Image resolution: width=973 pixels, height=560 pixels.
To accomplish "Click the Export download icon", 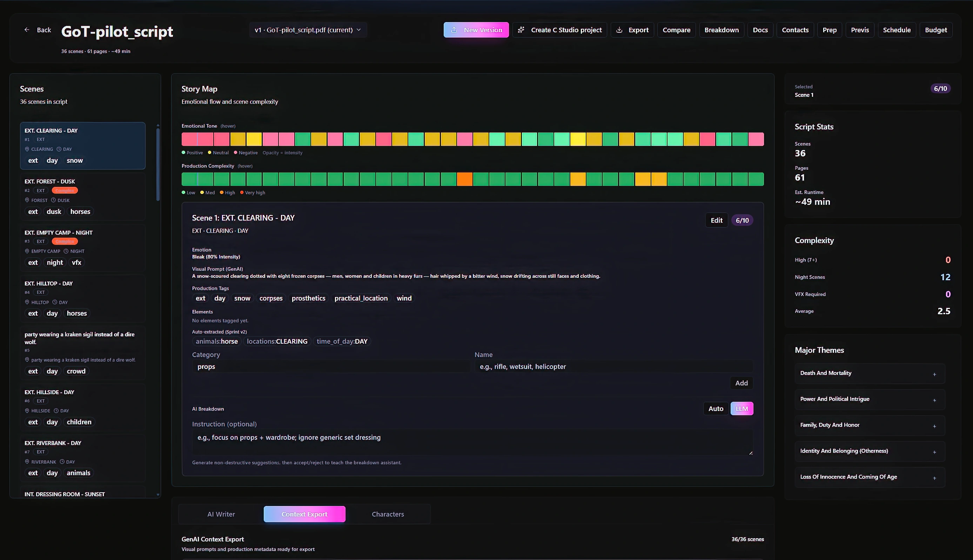I will [x=619, y=29].
